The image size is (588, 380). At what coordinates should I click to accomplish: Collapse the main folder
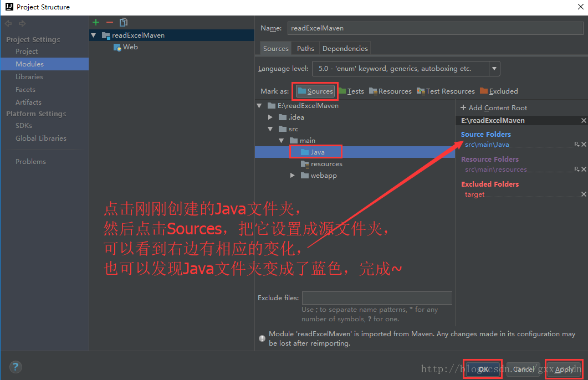click(x=281, y=141)
